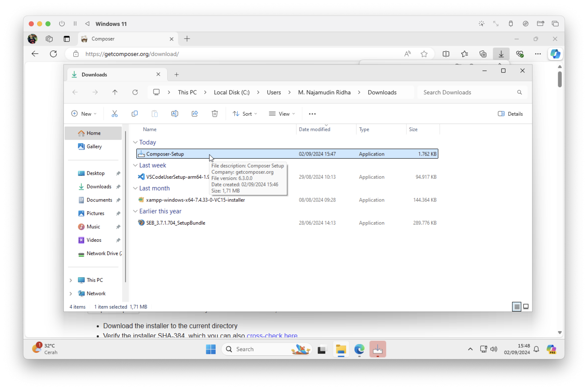588x390 pixels.
Task: Click the Edge favorites star in address bar
Action: (424, 54)
